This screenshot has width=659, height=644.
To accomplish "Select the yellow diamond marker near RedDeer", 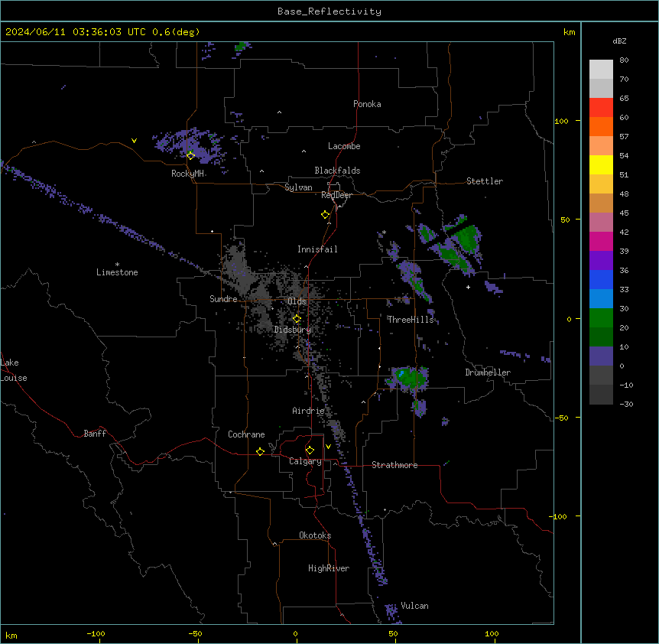I will click(325, 215).
